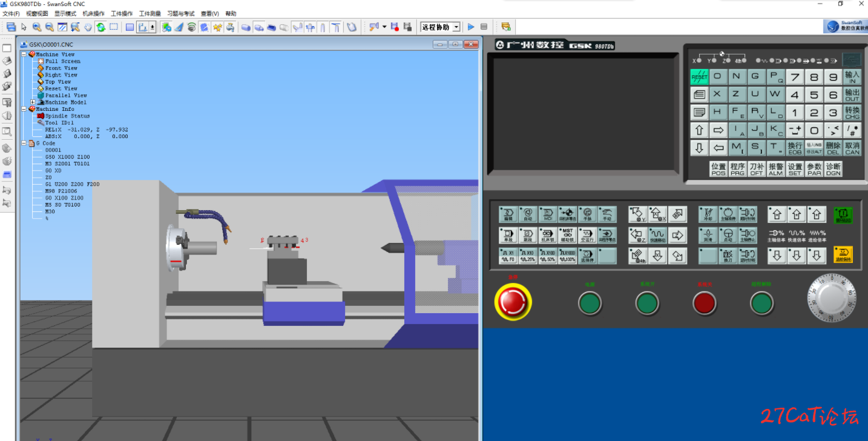Viewport: 868px width, 441px height.
Task: Click the green rotate view toolbar icon
Action: tap(100, 27)
